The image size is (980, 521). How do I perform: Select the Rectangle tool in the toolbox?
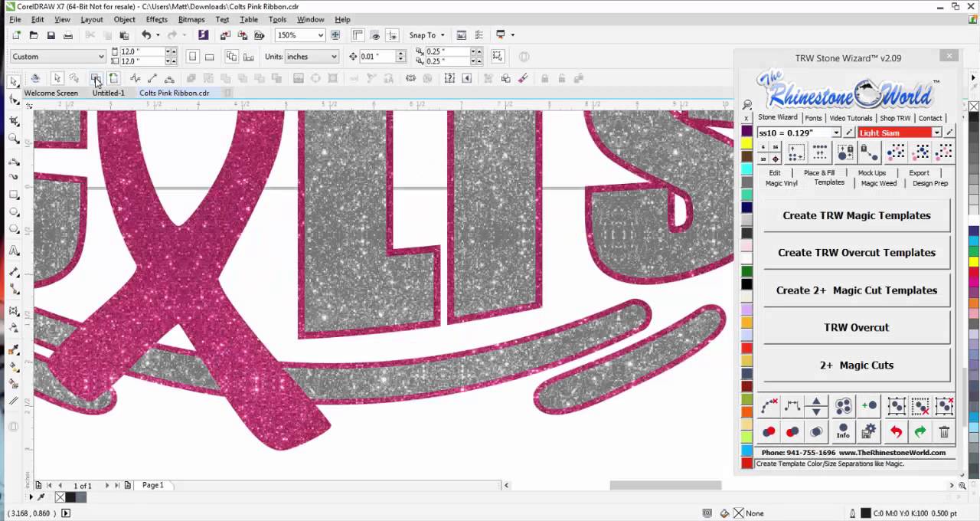coord(14,195)
